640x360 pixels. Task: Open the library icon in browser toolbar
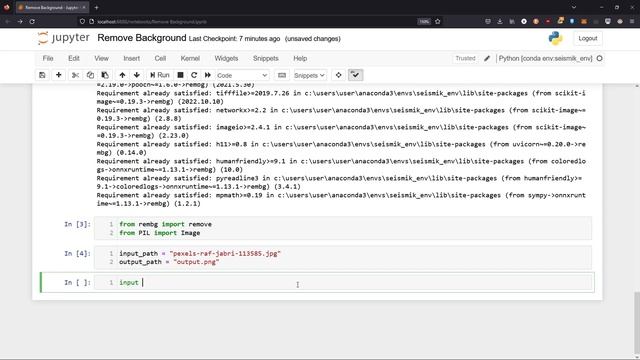click(x=512, y=21)
